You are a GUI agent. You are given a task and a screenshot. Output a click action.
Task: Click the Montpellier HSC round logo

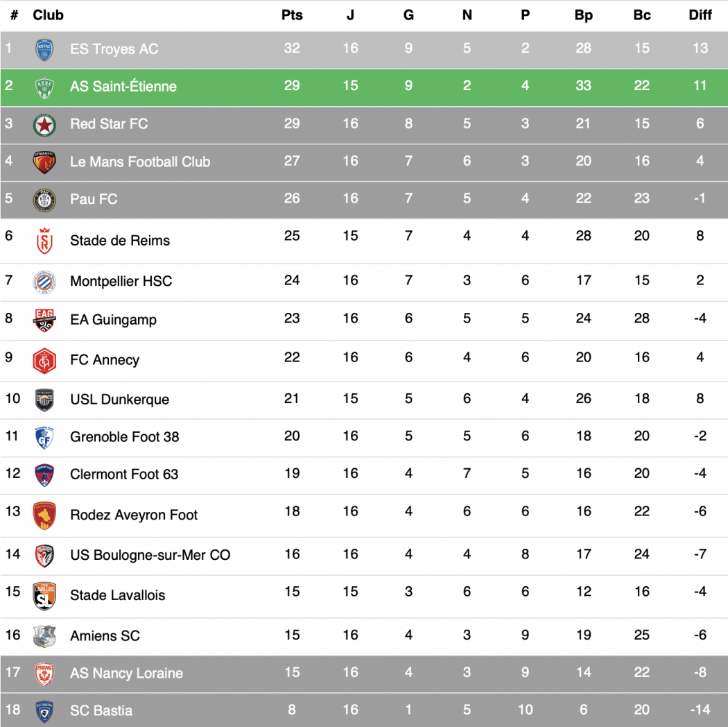point(44,282)
